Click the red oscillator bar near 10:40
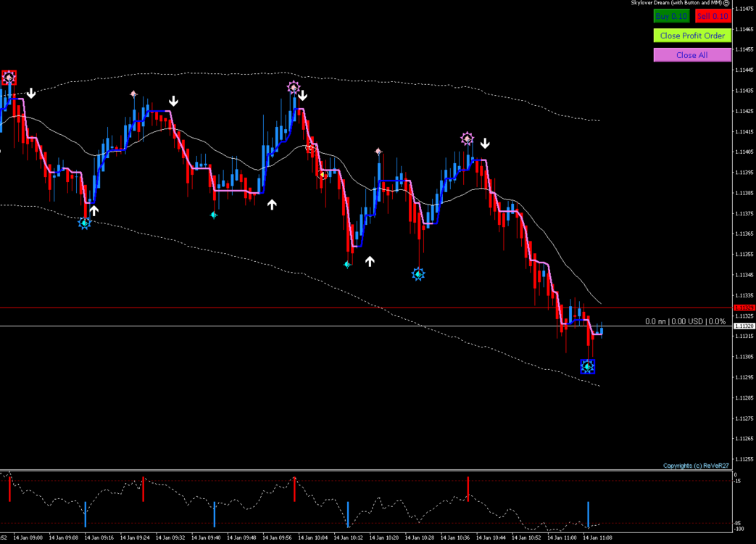Screen dimensions: 756x544 (468, 489)
